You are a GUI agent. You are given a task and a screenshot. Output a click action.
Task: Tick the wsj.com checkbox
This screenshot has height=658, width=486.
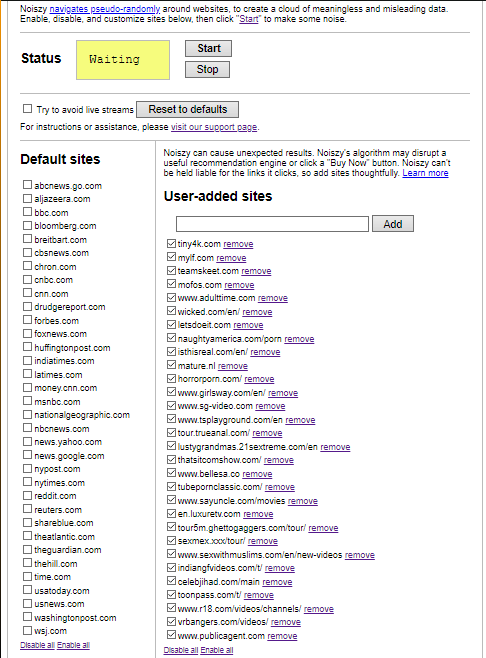tap(27, 630)
